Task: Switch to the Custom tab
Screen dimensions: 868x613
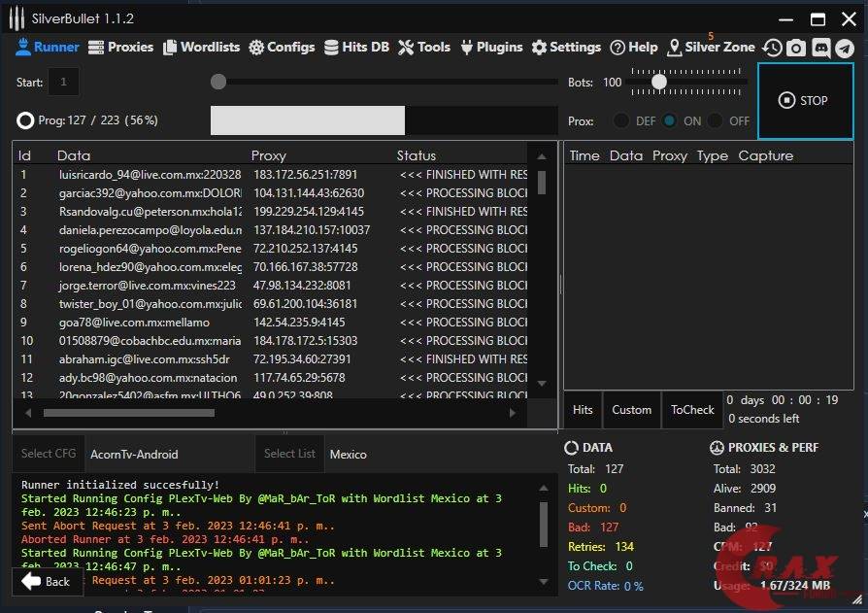Action: (x=631, y=410)
